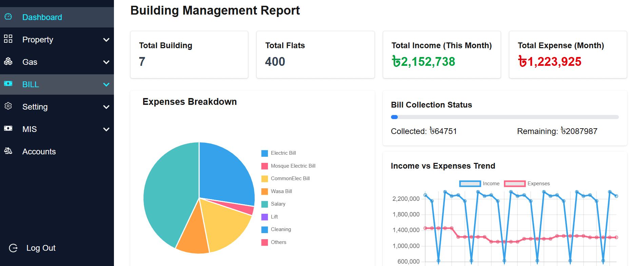The height and width of the screenshot is (266, 644).
Task: Click the teal Salary slice in pie chart
Action: [166, 193]
